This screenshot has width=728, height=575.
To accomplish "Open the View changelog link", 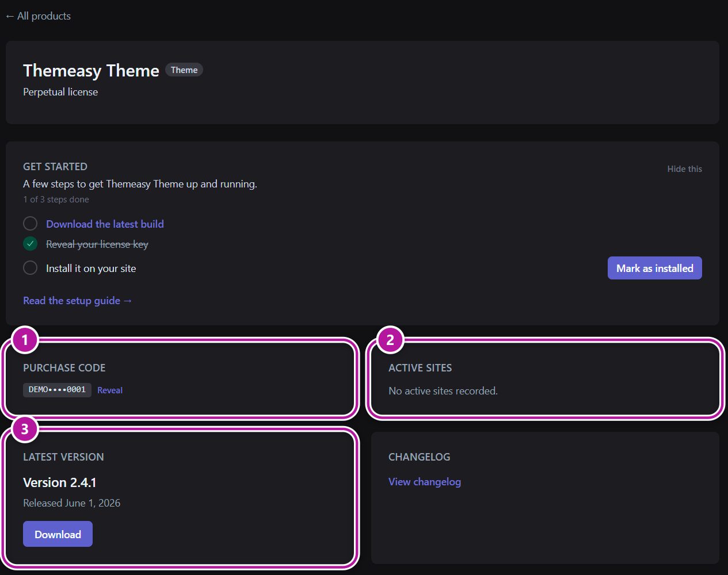I will point(425,482).
